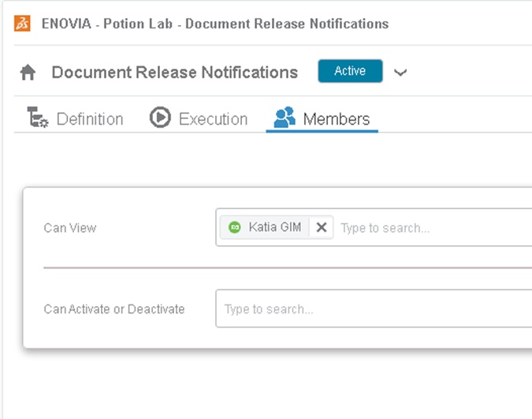Click the Document Release Notifications heading
Screen dimensions: 532x419
pos(174,73)
